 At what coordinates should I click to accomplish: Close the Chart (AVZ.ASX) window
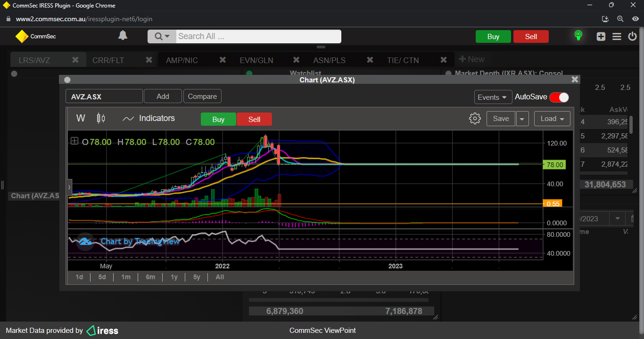pyautogui.click(x=575, y=80)
